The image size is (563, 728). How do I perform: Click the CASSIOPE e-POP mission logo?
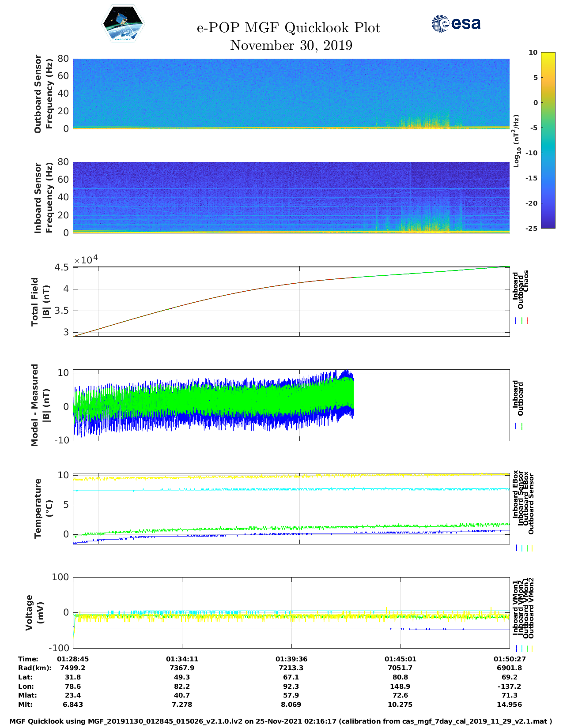point(123,24)
